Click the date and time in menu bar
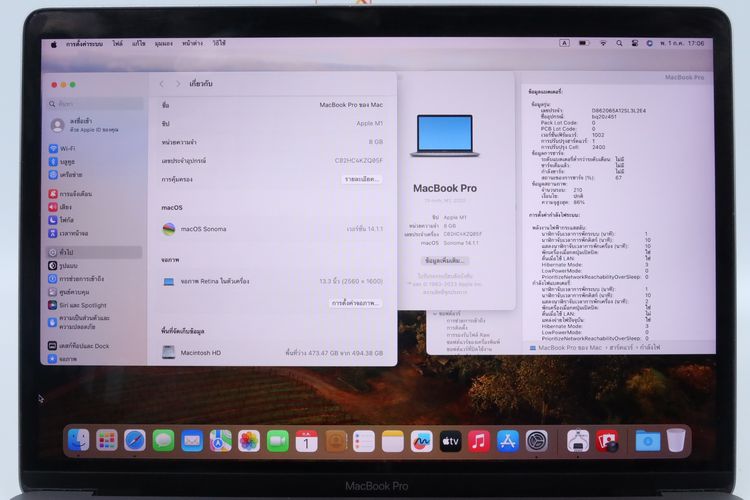The image size is (750, 500). click(682, 43)
